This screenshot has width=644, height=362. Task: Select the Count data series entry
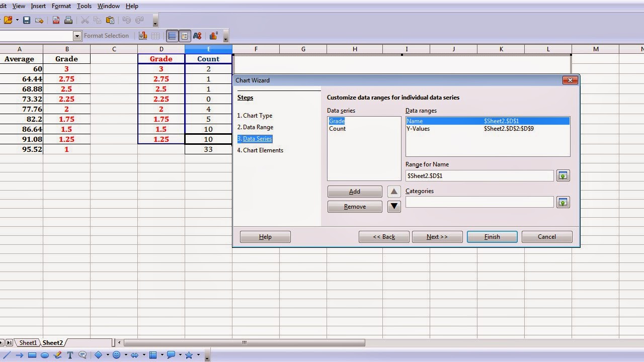click(337, 129)
